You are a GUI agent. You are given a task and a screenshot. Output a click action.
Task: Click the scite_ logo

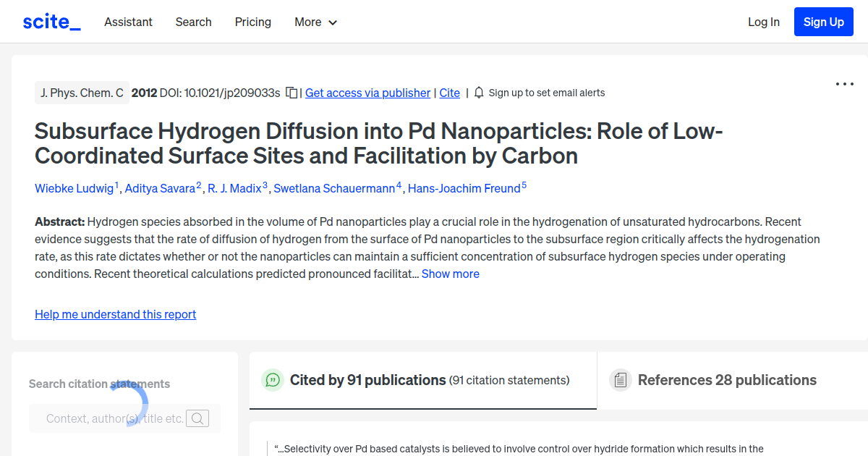pyautogui.click(x=51, y=21)
